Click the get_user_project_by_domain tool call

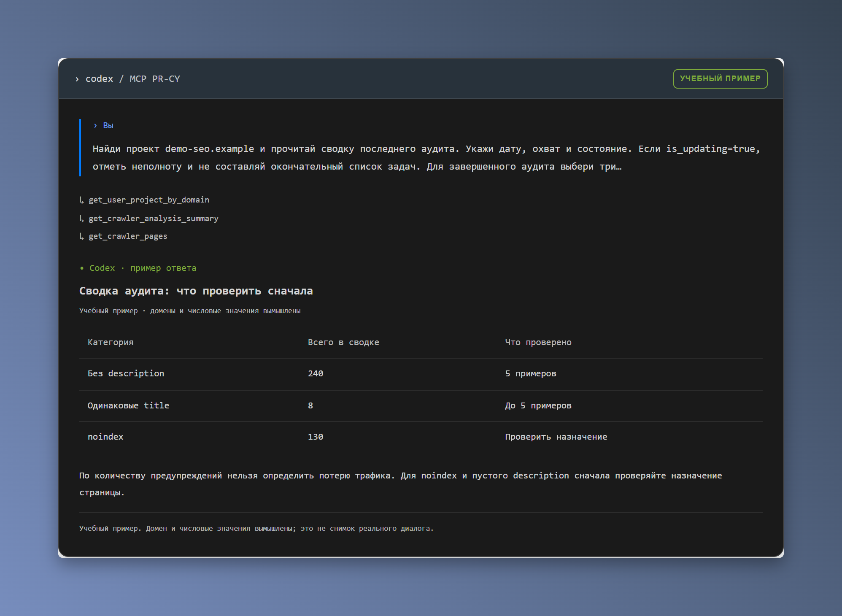click(x=149, y=200)
